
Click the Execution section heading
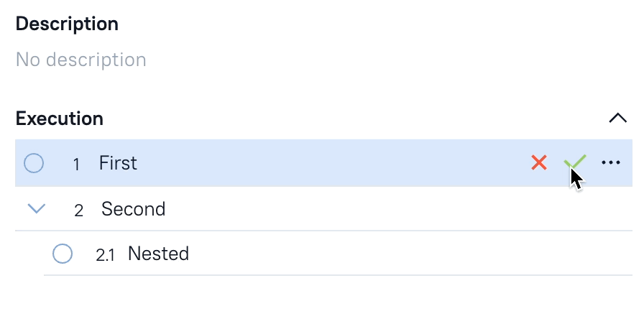(60, 118)
